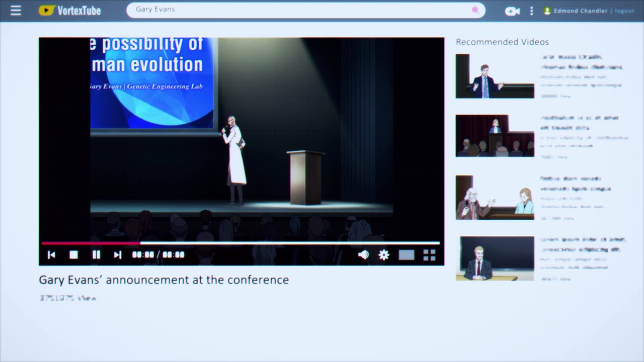Screen dimensions: 644x362
Task: Click the grid view icon in player
Action: tap(429, 255)
